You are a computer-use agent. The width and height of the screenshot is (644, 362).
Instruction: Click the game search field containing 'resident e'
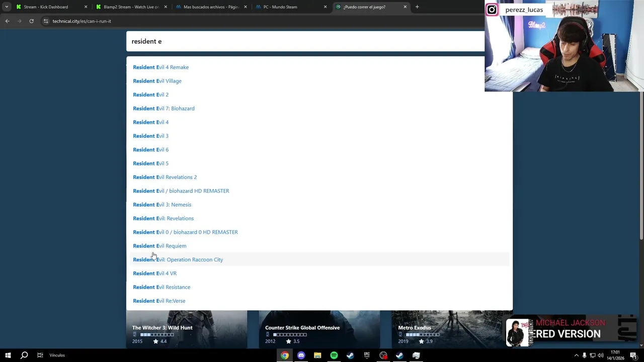pyautogui.click(x=305, y=41)
